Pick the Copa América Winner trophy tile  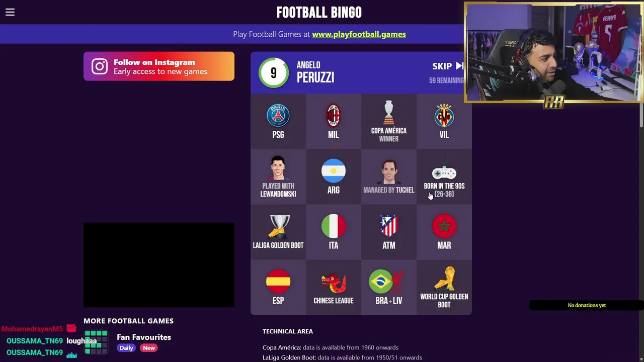point(389,121)
